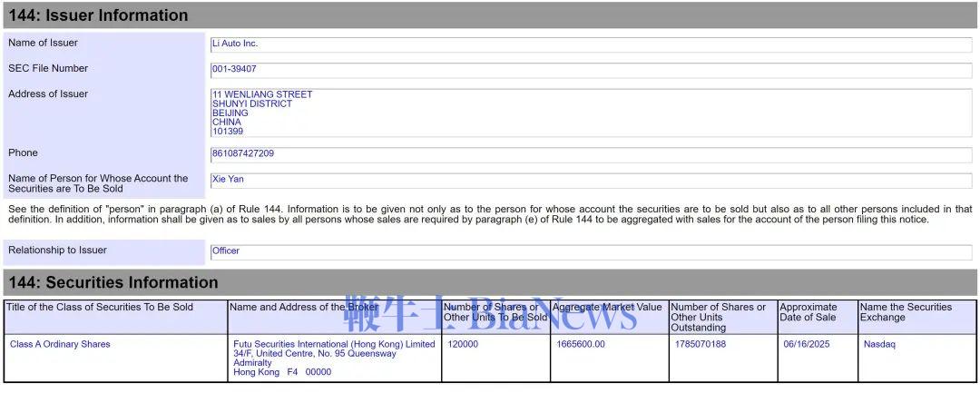
Task: Select the '120000' shares value
Action: pos(463,344)
